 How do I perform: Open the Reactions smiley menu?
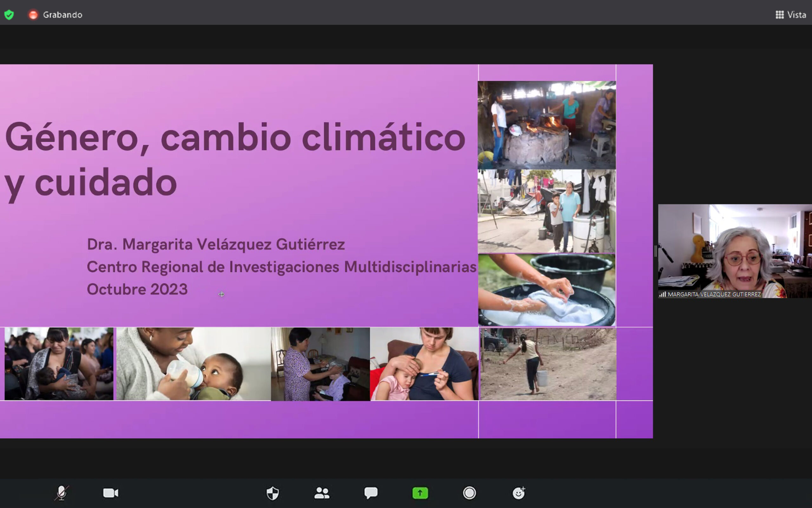[x=519, y=493]
